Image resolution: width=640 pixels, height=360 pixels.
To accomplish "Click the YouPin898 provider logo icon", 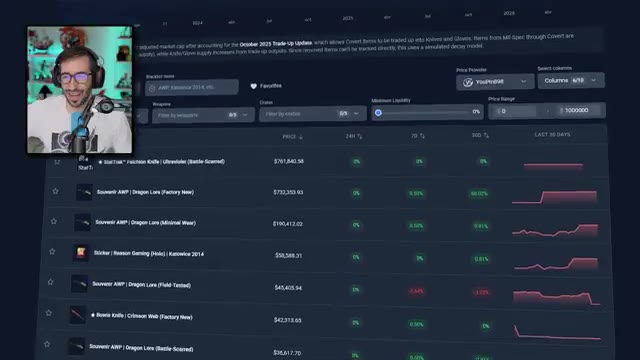I will click(x=468, y=82).
